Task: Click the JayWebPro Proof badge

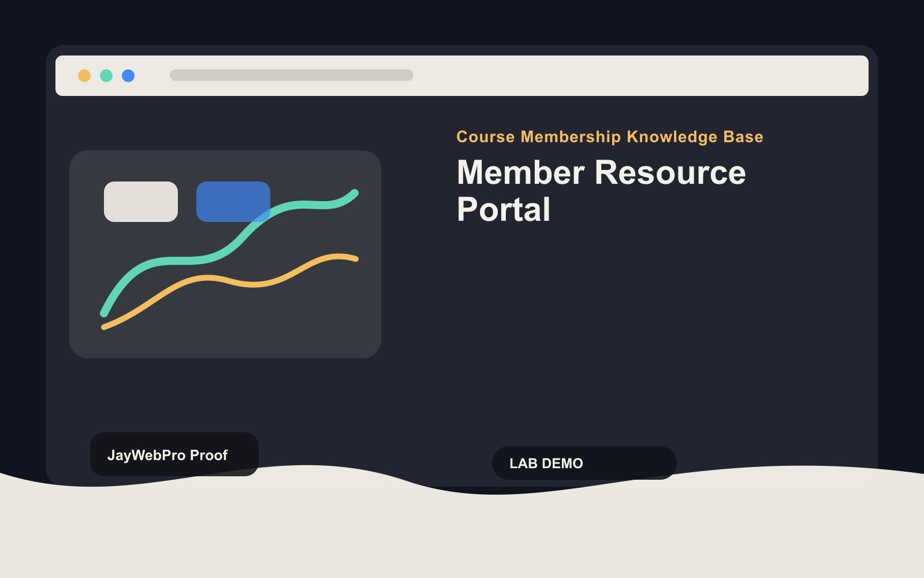Action: pos(174,454)
